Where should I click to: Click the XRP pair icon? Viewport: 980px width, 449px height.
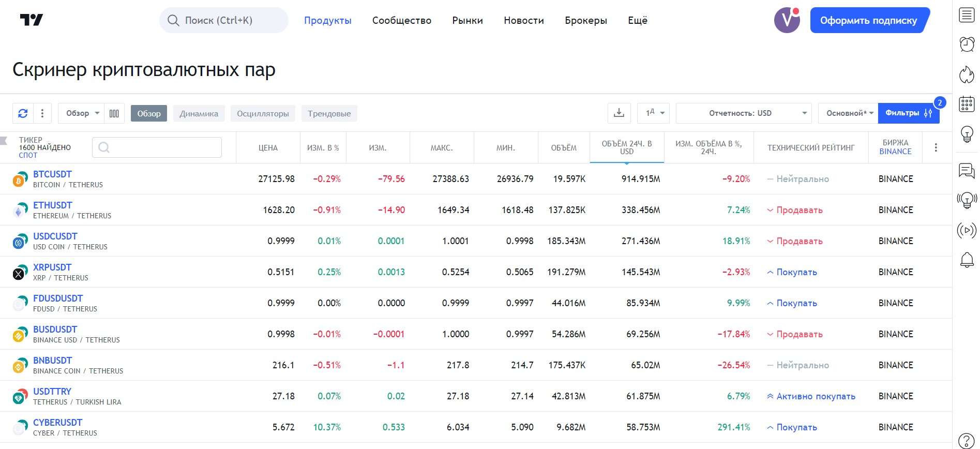pos(19,273)
